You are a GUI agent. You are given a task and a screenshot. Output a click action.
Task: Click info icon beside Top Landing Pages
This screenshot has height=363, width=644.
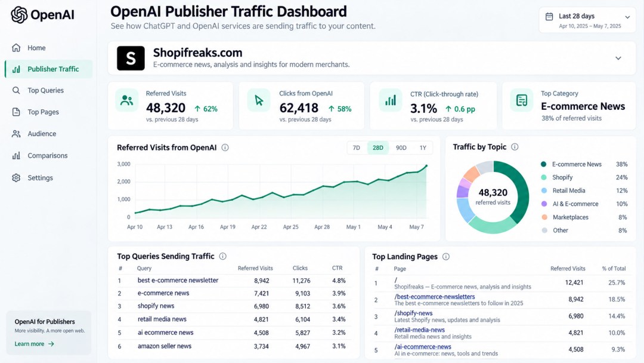[x=445, y=257]
